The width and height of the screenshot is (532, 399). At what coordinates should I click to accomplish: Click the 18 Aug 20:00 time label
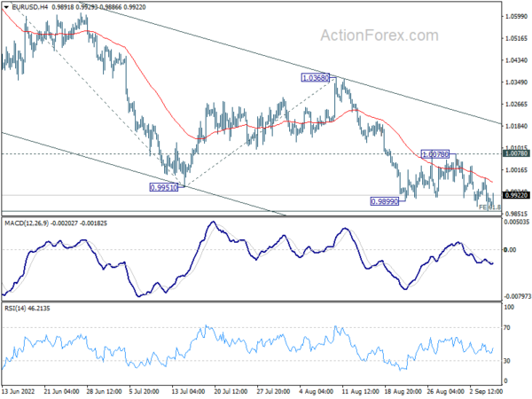402,391
